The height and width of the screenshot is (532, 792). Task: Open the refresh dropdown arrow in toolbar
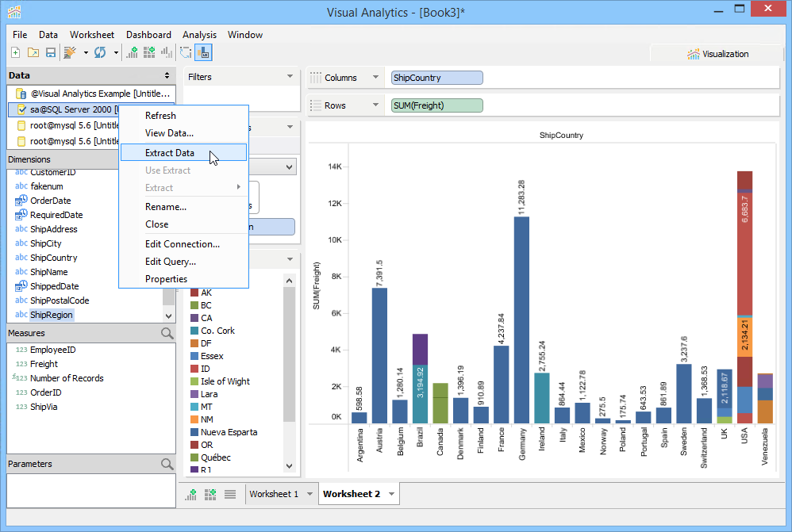pyautogui.click(x=116, y=52)
